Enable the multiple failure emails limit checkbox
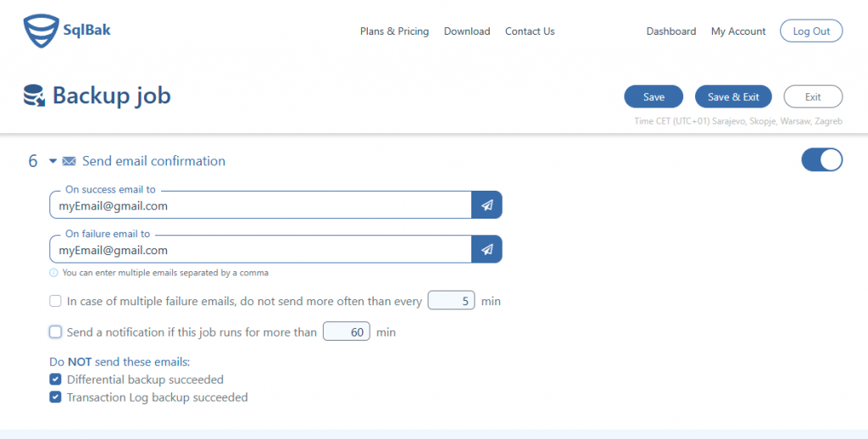 (55, 301)
